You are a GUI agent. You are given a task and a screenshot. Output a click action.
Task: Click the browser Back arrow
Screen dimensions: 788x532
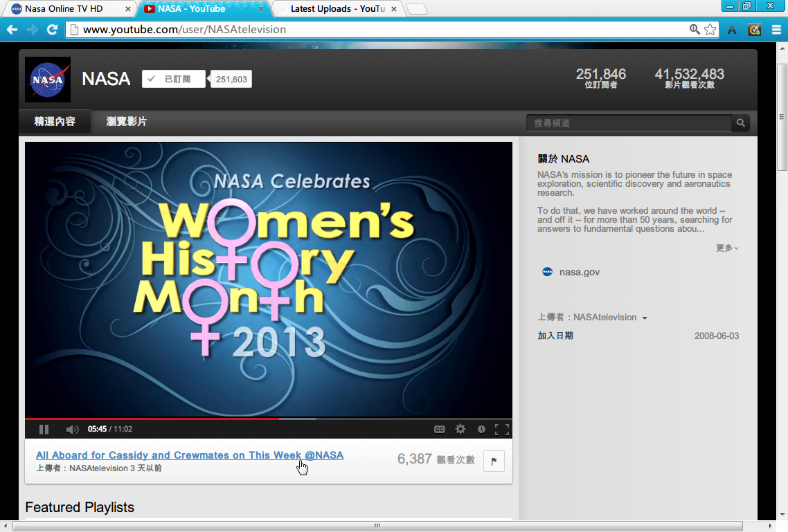12,30
